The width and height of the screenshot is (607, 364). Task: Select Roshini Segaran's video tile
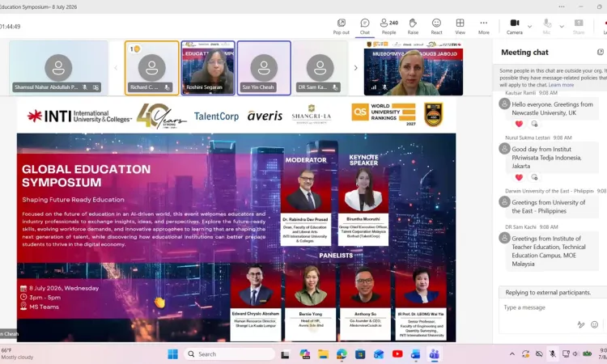click(x=208, y=68)
